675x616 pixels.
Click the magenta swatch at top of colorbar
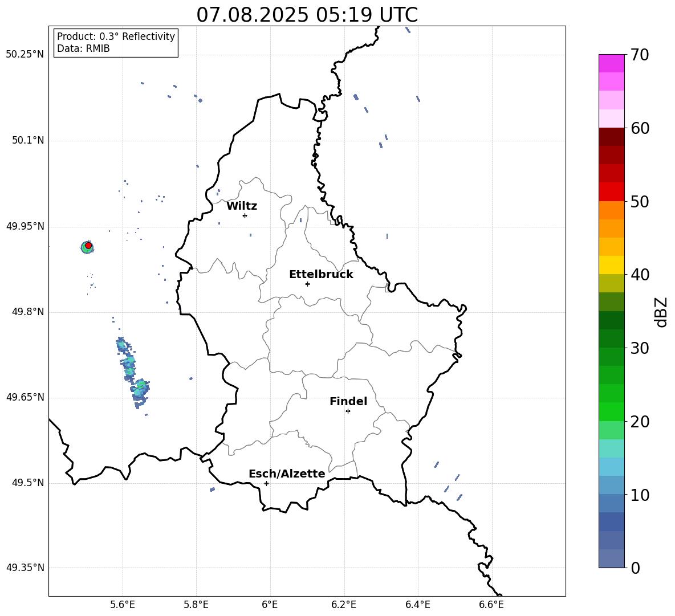click(611, 63)
